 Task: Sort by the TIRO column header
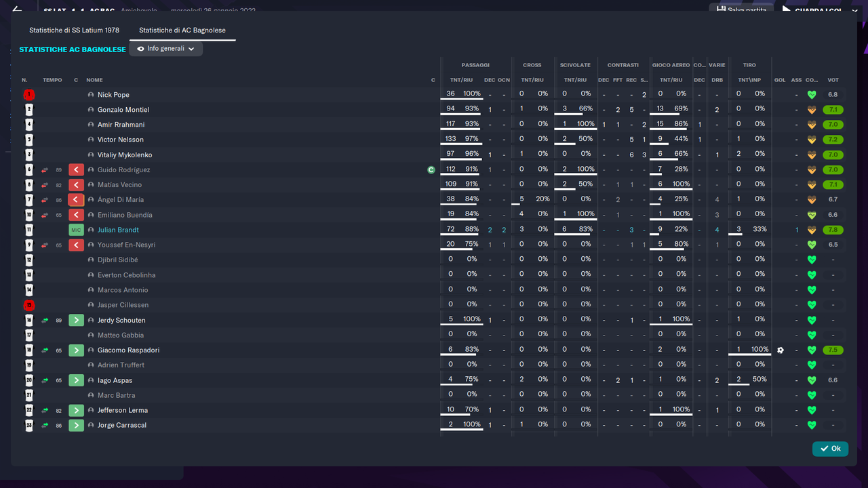(x=749, y=65)
